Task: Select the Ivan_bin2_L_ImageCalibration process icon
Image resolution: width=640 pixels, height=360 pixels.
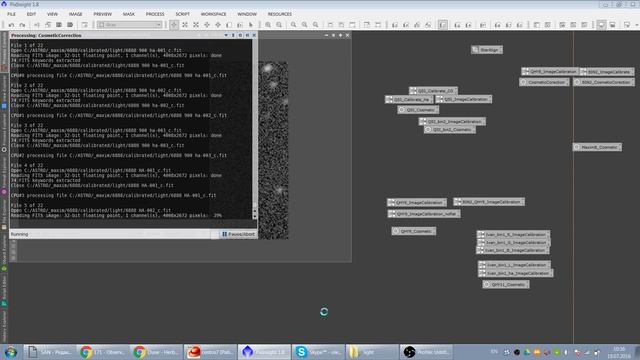Action: [x=514, y=265]
